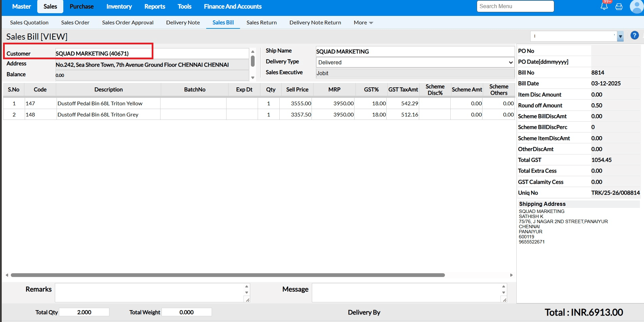Open the user profile avatar
The width and height of the screenshot is (644, 322).
637,7
